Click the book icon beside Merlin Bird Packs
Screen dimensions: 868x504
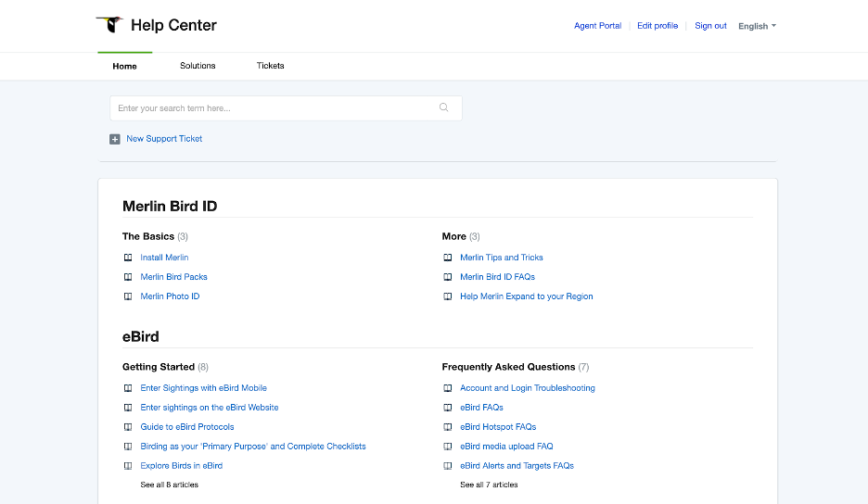[x=128, y=277]
